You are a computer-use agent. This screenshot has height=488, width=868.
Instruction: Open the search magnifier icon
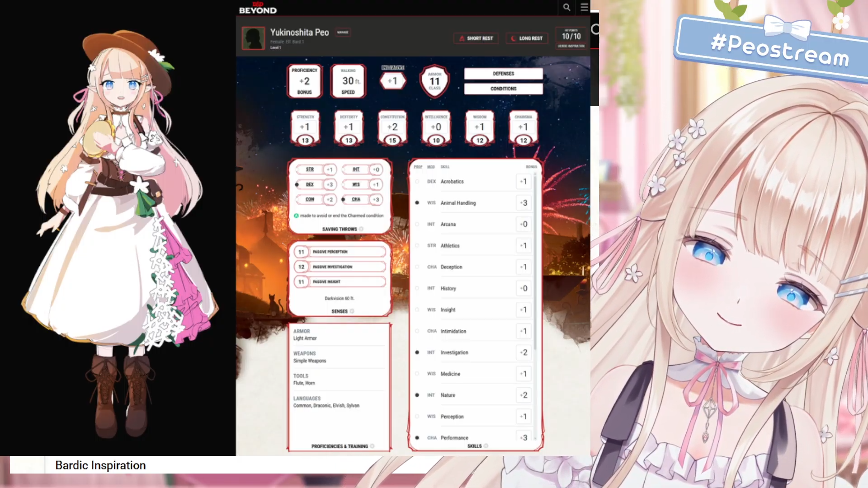(566, 7)
